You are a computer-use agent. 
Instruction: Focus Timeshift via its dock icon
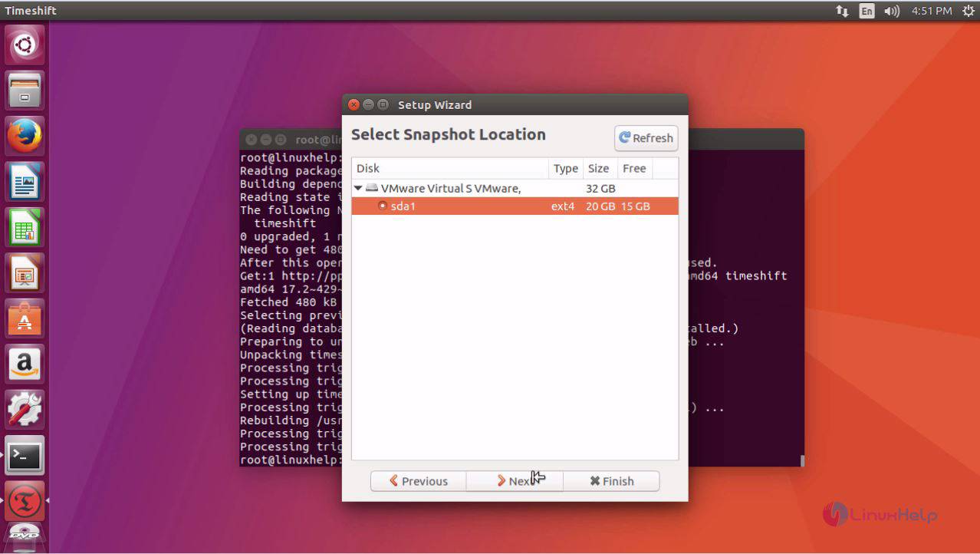point(25,500)
